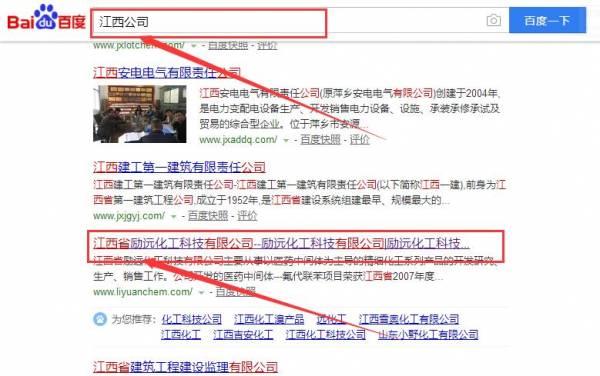Image resolution: width=600 pixels, height=376 pixels.
Task: Click 评价 link under jxjgyj.com result
Action: pyautogui.click(x=247, y=216)
